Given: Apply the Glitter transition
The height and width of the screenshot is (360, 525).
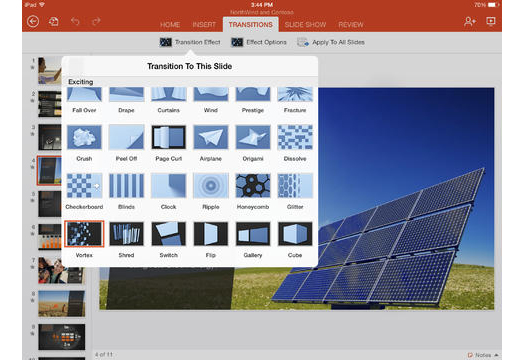Looking at the screenshot, I should click(x=295, y=192).
